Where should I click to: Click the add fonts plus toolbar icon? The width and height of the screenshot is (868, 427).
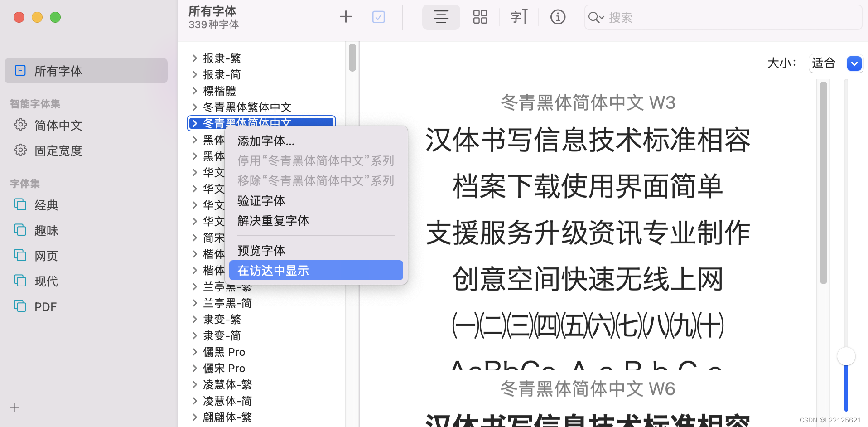[x=346, y=17]
